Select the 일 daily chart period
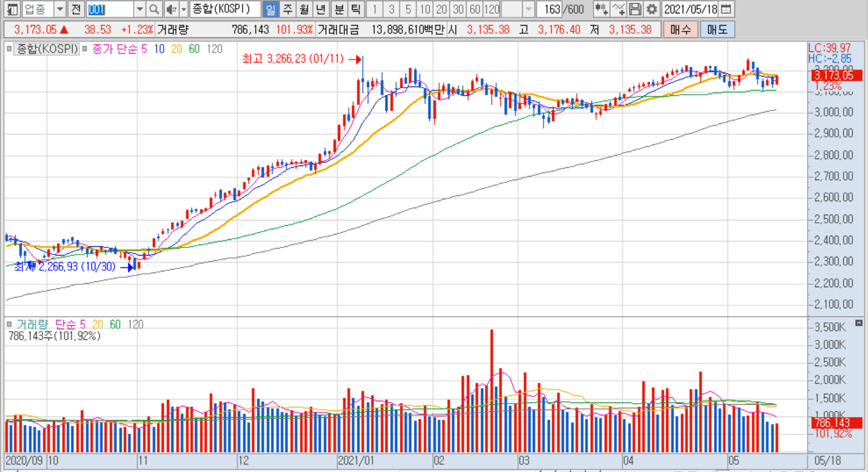Screen dimensions: 868x472 (x=270, y=9)
